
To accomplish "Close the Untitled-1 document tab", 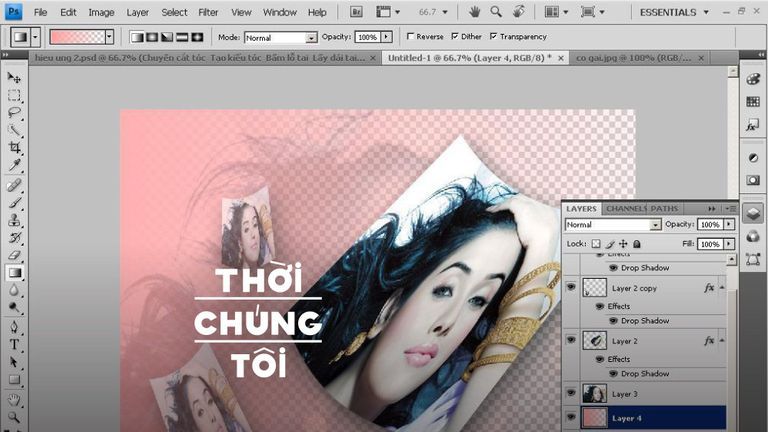I will tap(561, 58).
